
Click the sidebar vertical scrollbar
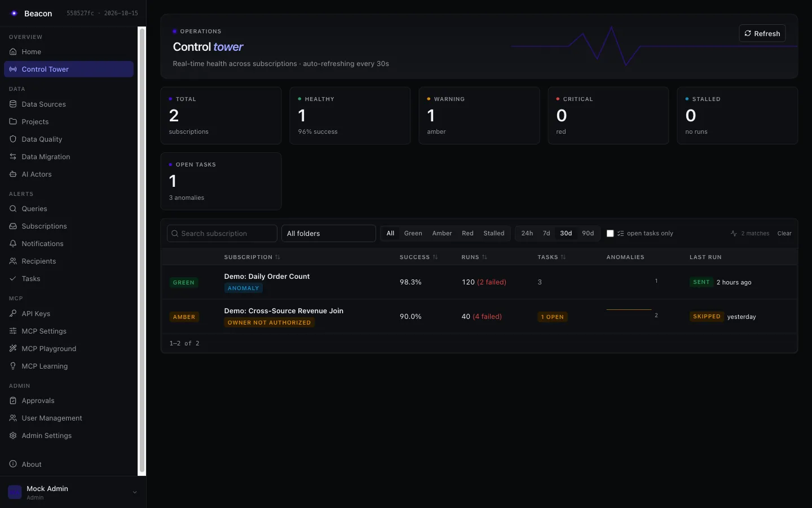pyautogui.click(x=142, y=251)
